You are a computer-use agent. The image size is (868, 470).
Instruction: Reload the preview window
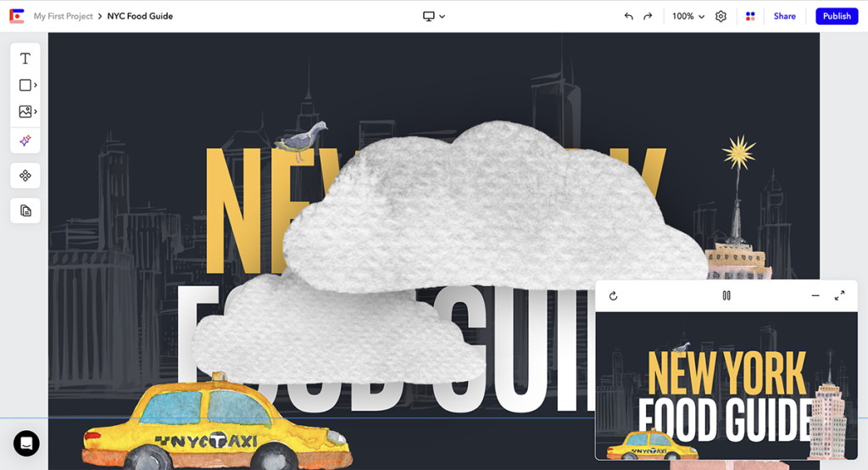coord(614,295)
